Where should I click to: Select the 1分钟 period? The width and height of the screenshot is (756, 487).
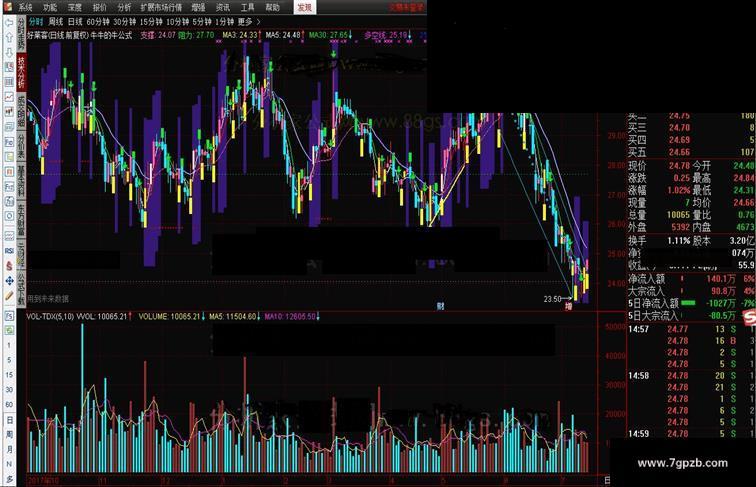224,22
